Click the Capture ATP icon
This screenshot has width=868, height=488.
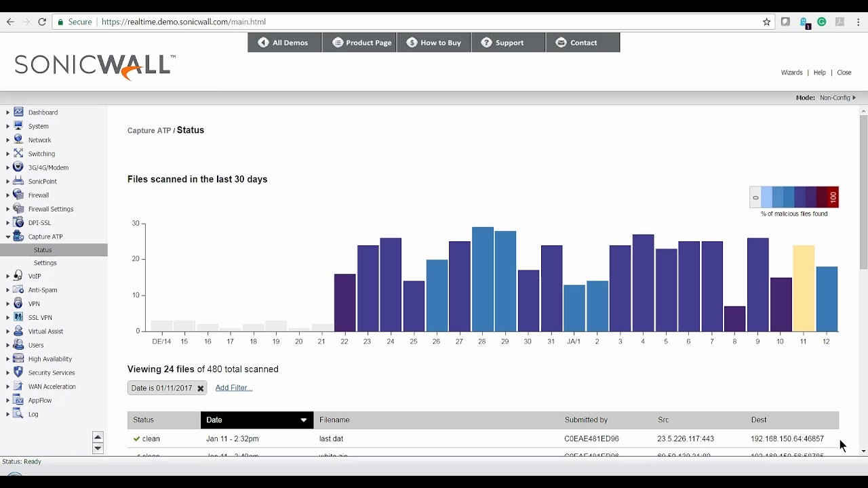(x=18, y=236)
